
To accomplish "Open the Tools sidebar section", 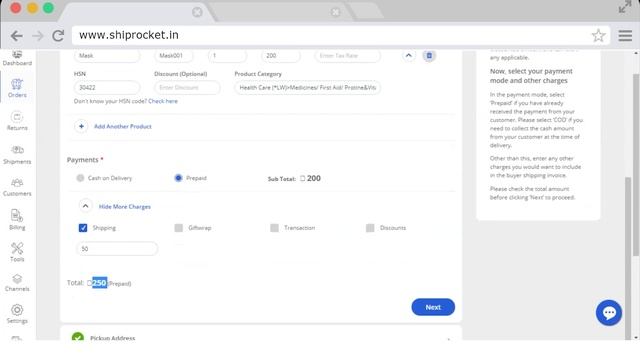I will [x=17, y=252].
